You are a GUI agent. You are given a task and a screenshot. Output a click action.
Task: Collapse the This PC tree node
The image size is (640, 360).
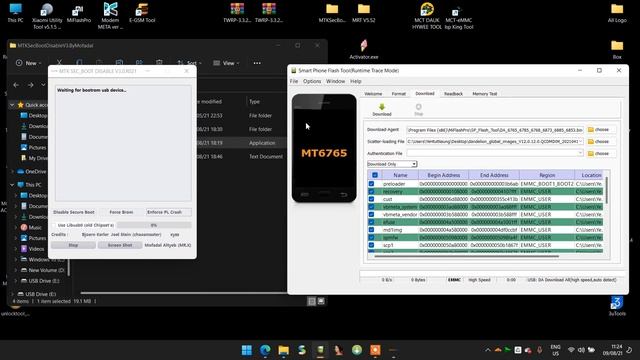(x=12, y=185)
